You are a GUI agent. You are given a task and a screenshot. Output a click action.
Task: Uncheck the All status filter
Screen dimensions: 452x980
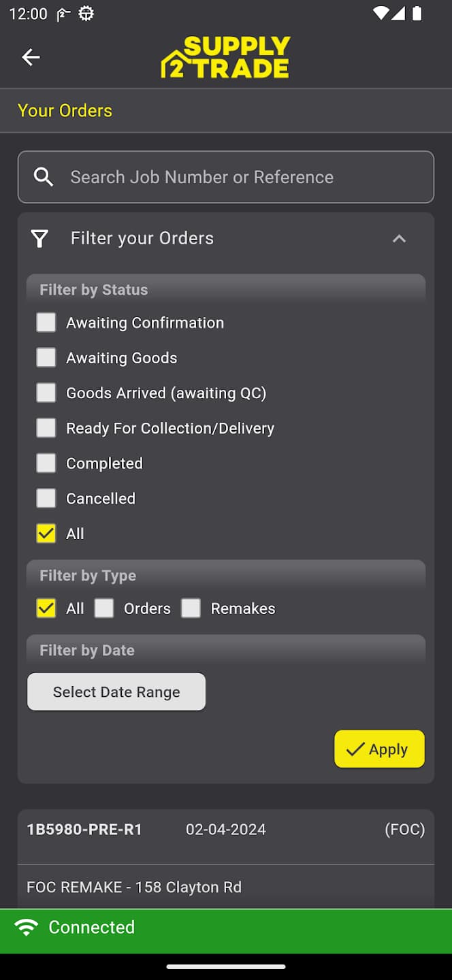point(46,534)
